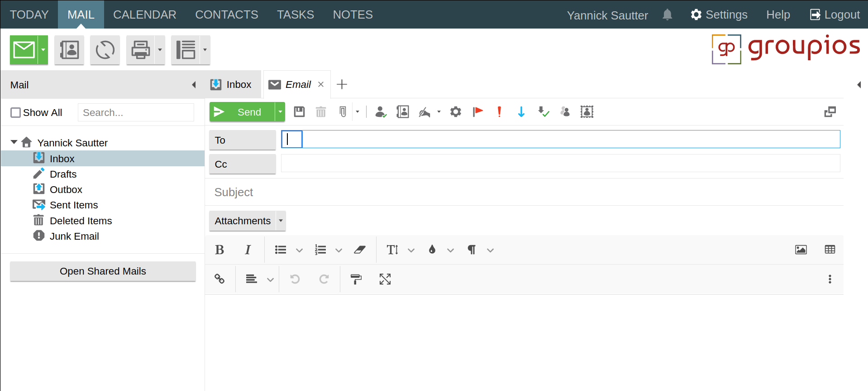
Task: Toggle italic formatting
Action: (x=248, y=250)
